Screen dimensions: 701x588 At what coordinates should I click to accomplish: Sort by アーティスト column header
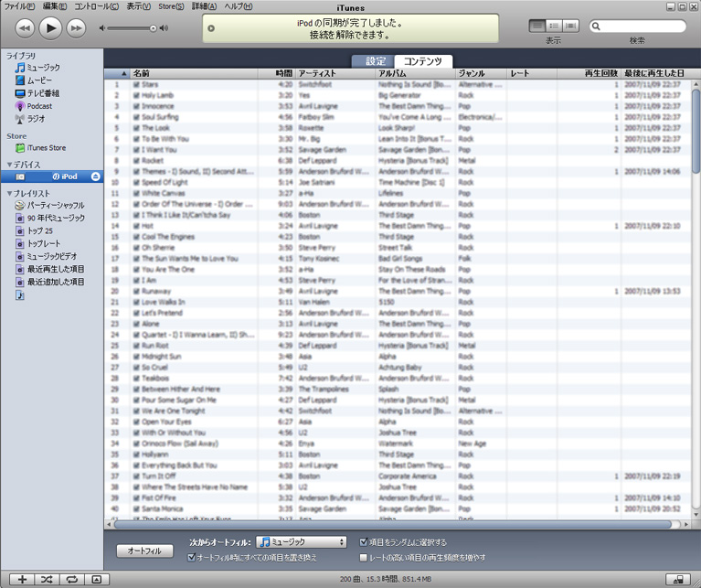tap(335, 73)
